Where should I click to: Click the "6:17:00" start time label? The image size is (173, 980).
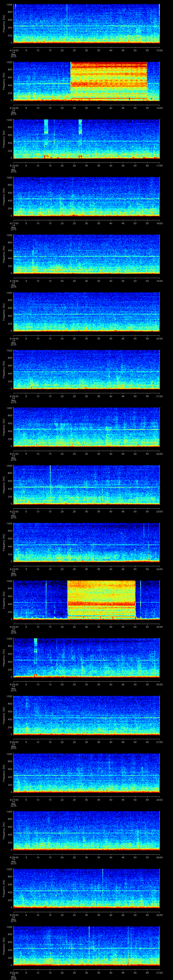pyautogui.click(x=14, y=223)
